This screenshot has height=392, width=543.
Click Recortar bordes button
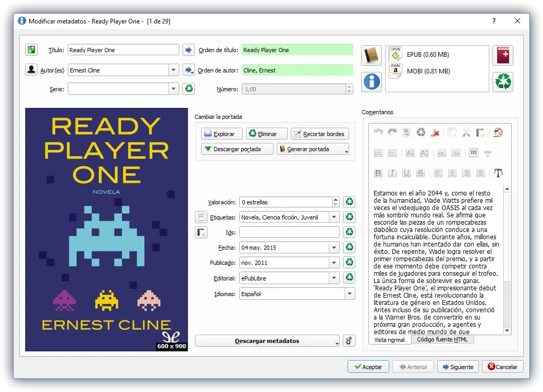320,133
